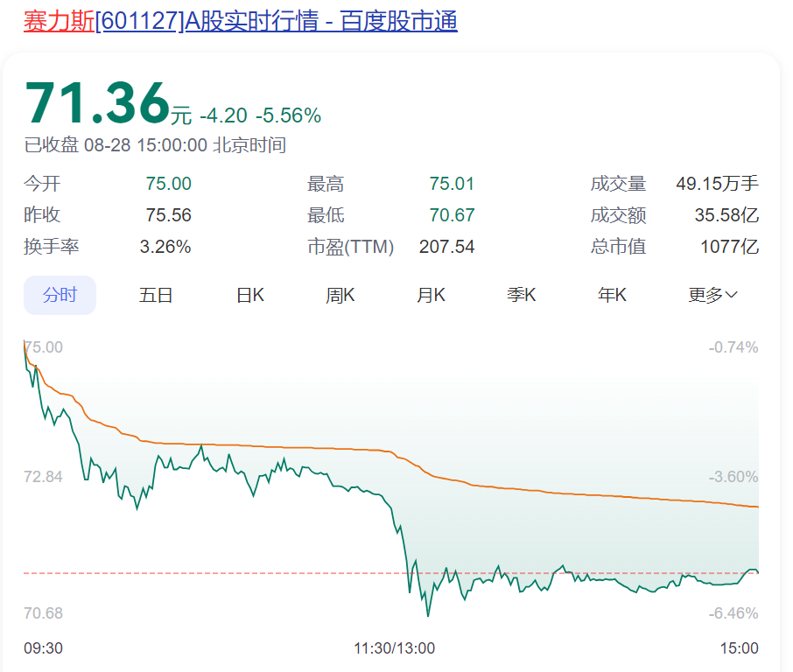Show the 年K chart tab
Screen dimensions: 793x672
(612, 295)
